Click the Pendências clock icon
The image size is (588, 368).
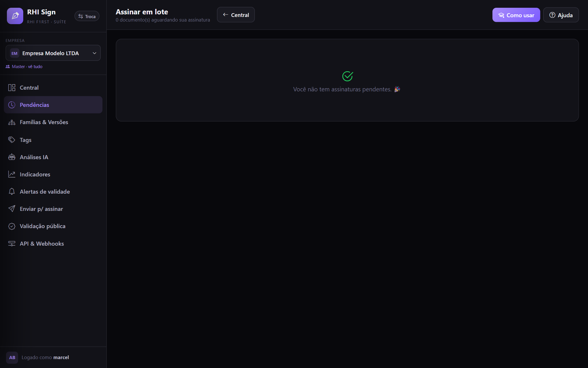[12, 105]
